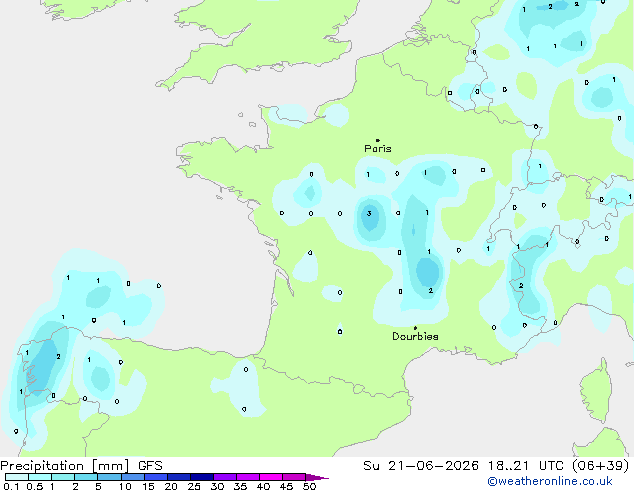
Task: Select the 15–20 mm legend color swatch
Action: pos(155,477)
